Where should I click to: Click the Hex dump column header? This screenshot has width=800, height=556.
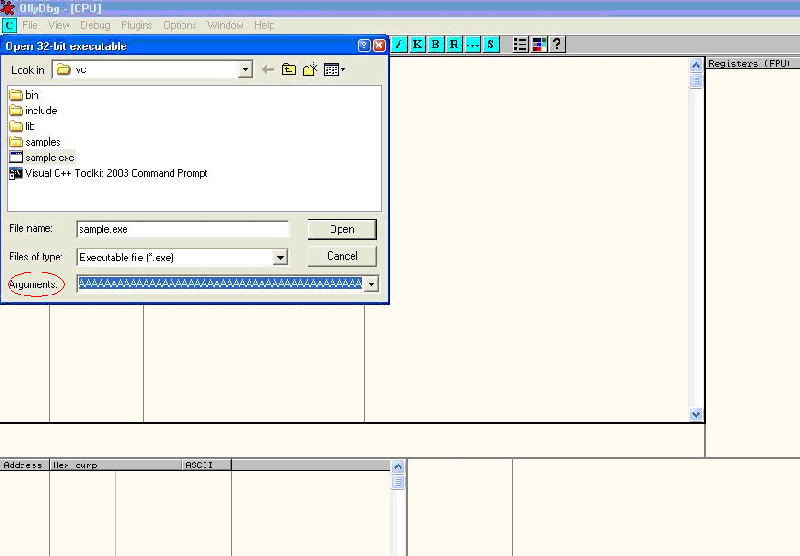coord(116,465)
